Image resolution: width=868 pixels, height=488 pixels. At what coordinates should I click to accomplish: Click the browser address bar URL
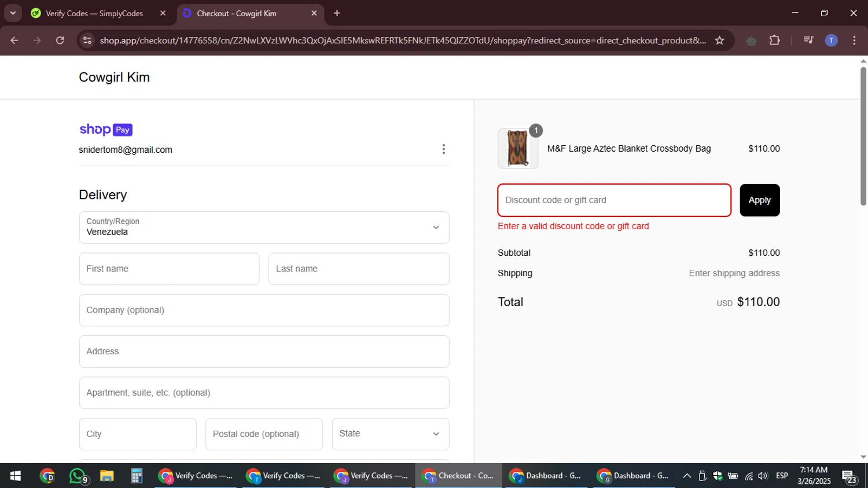[x=403, y=41]
